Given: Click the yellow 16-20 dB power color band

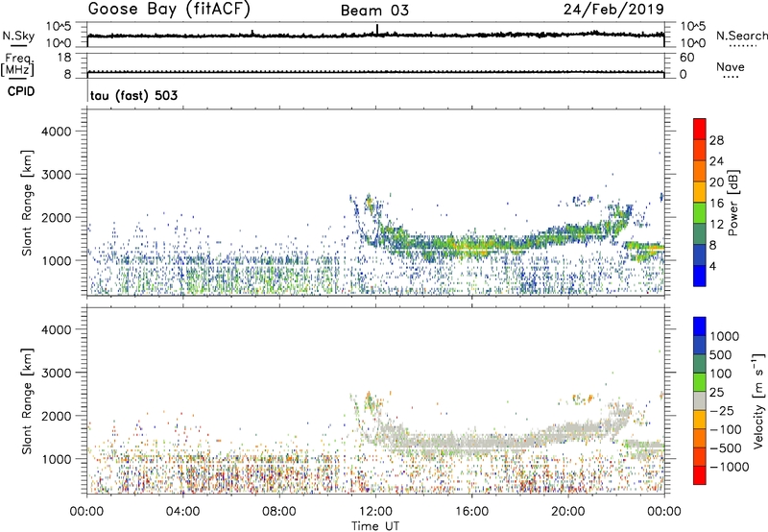Looking at the screenshot, I should coord(700,191).
